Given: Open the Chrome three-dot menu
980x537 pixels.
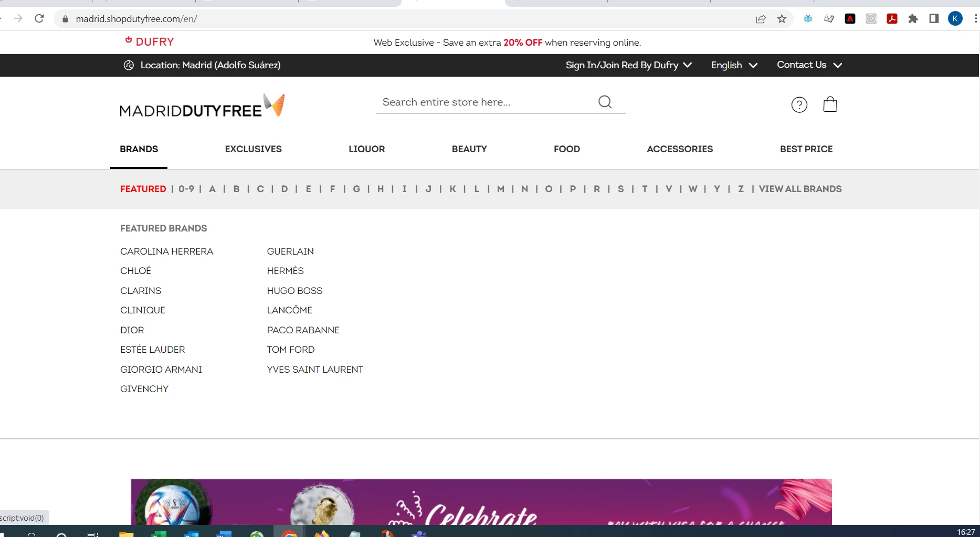Looking at the screenshot, I should [975, 19].
